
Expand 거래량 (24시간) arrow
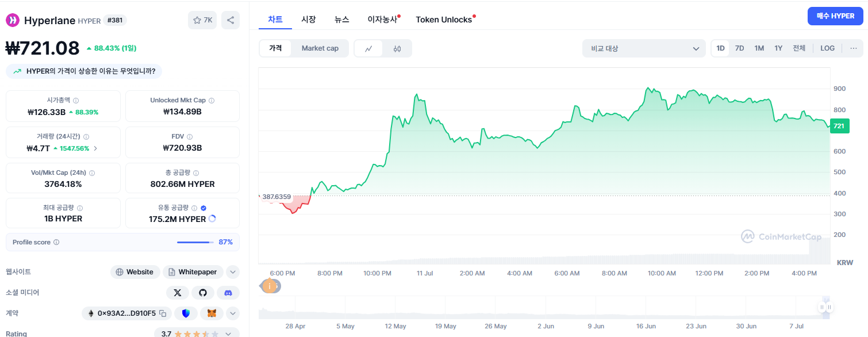95,148
